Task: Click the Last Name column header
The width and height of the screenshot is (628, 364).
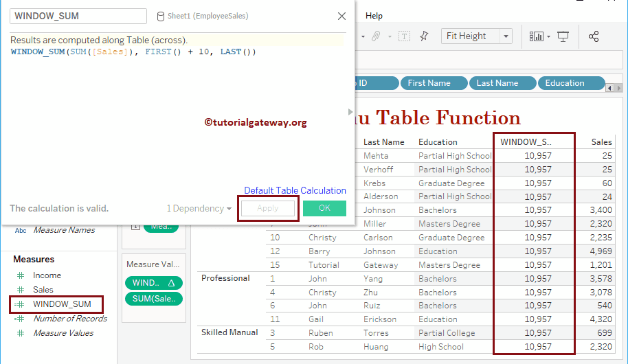Action: pyautogui.click(x=383, y=141)
